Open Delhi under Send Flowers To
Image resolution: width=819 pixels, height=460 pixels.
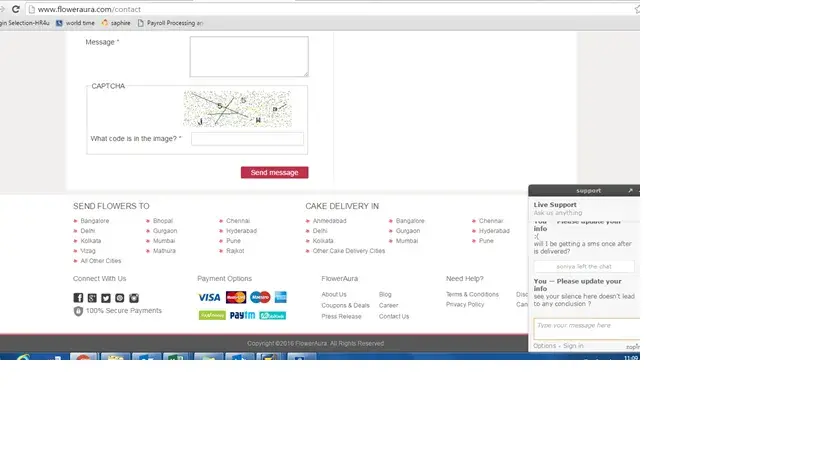click(88, 231)
